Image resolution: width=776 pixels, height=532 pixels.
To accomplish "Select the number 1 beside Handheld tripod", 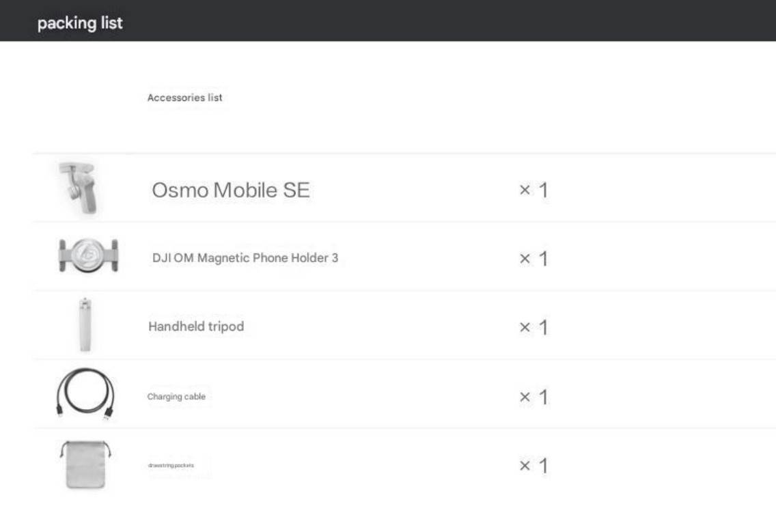I will click(x=543, y=327).
